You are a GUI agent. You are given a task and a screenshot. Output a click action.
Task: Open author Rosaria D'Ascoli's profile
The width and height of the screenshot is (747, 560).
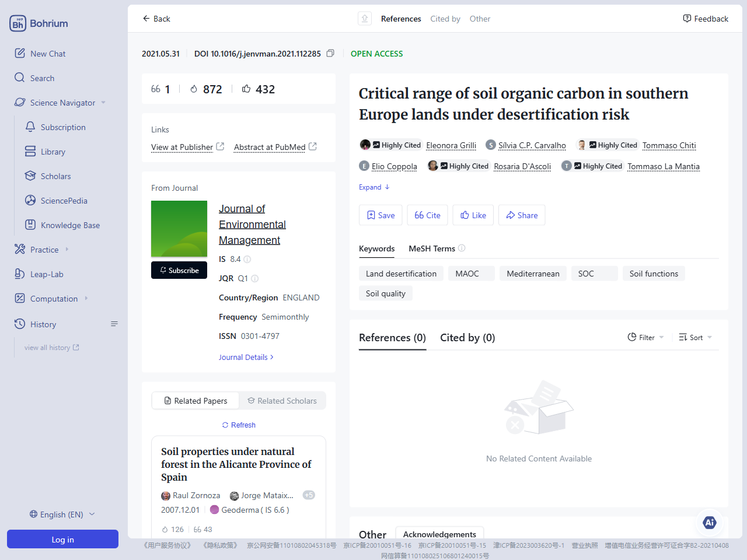coord(522,166)
